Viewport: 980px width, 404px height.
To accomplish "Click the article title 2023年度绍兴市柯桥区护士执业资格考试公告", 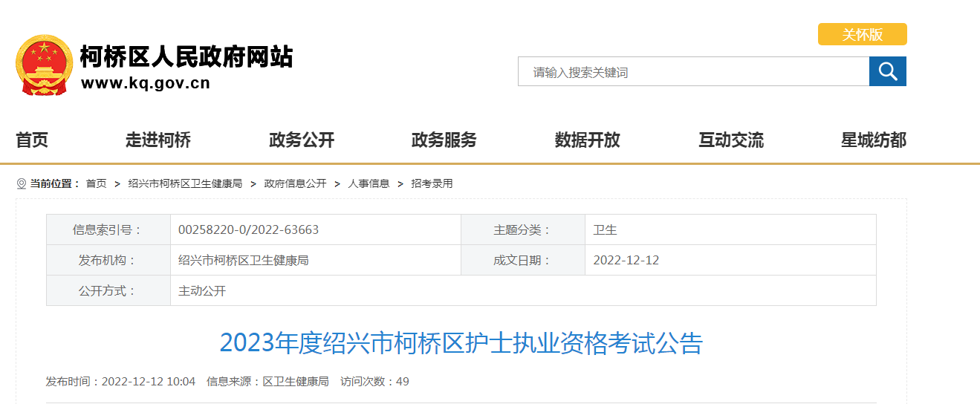I will point(461,344).
